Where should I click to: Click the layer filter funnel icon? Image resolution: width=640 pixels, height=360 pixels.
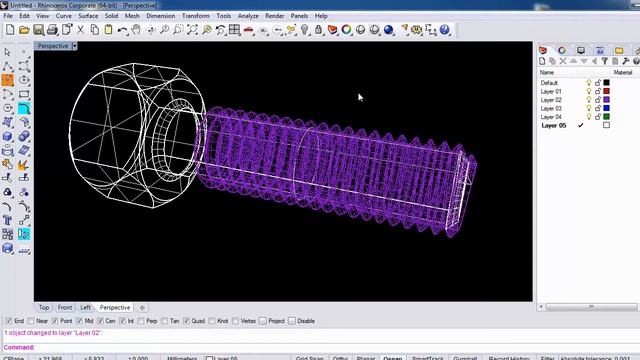tap(605, 61)
